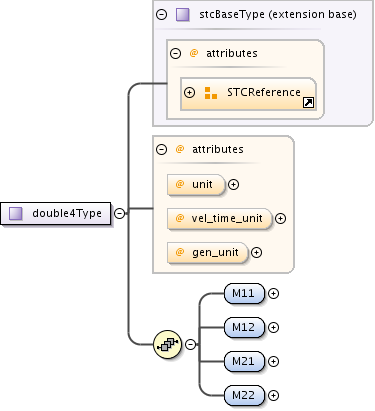375x411 pixels.
Task: Click the STCReference attribute group icon
Action: click(211, 93)
